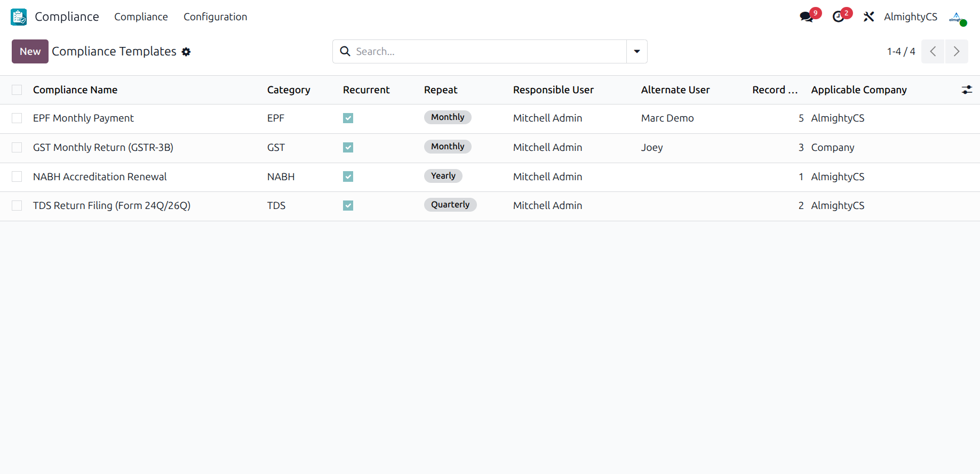The width and height of the screenshot is (980, 474).
Task: Click record count 5 in EPF row
Action: point(801,118)
